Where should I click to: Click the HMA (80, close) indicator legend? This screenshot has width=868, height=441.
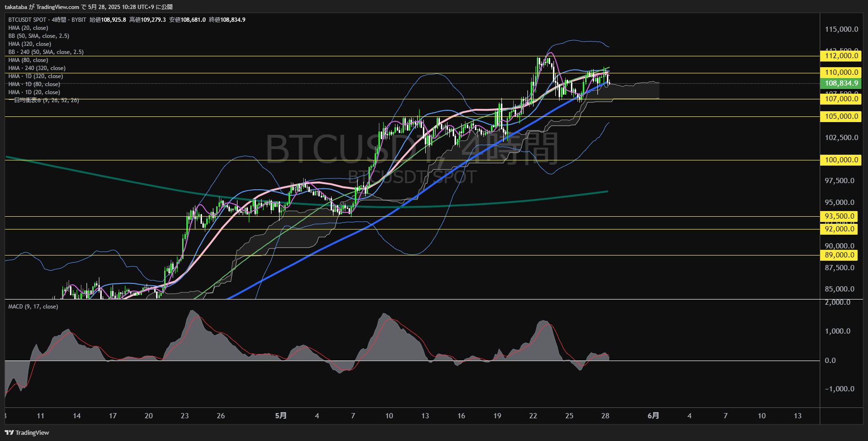(28, 60)
